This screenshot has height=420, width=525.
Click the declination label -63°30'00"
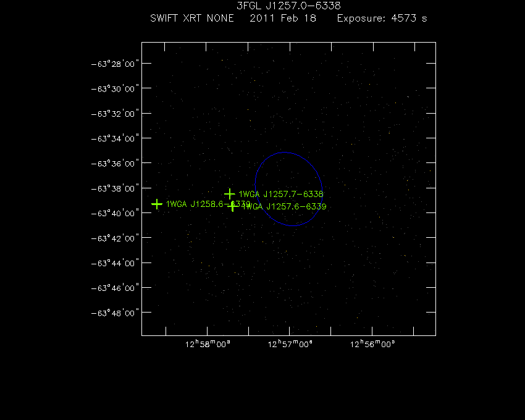click(115, 89)
